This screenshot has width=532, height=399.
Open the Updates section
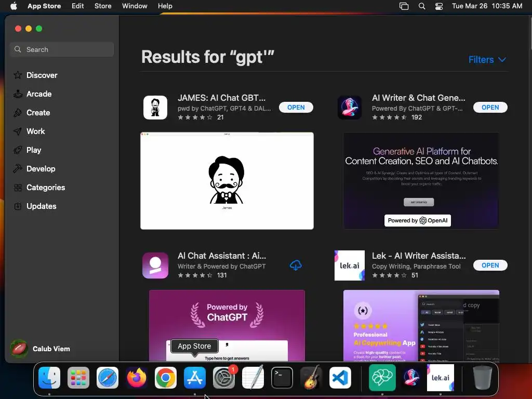point(35,206)
